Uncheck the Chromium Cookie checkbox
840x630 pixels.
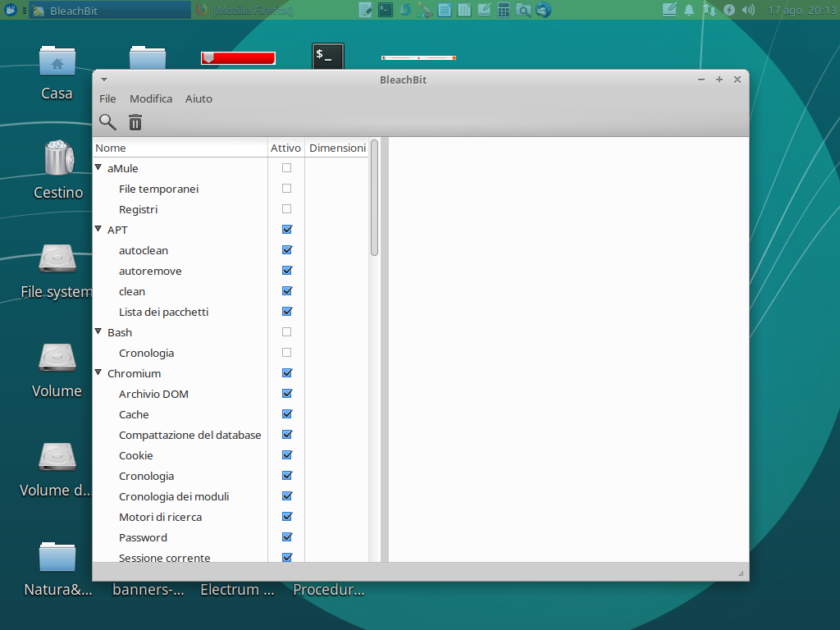point(287,454)
